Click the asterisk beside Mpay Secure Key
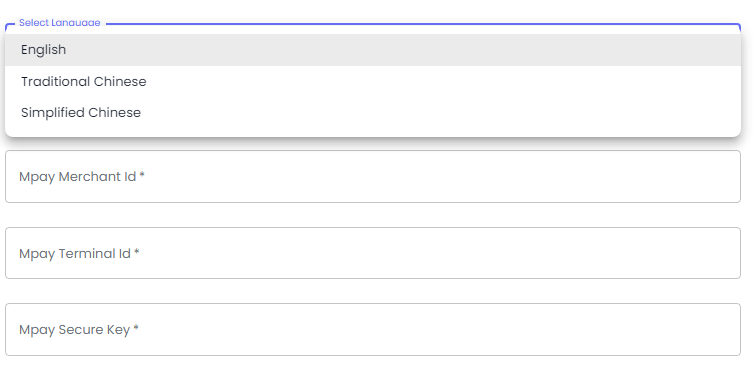This screenshot has width=754, height=367. (137, 329)
